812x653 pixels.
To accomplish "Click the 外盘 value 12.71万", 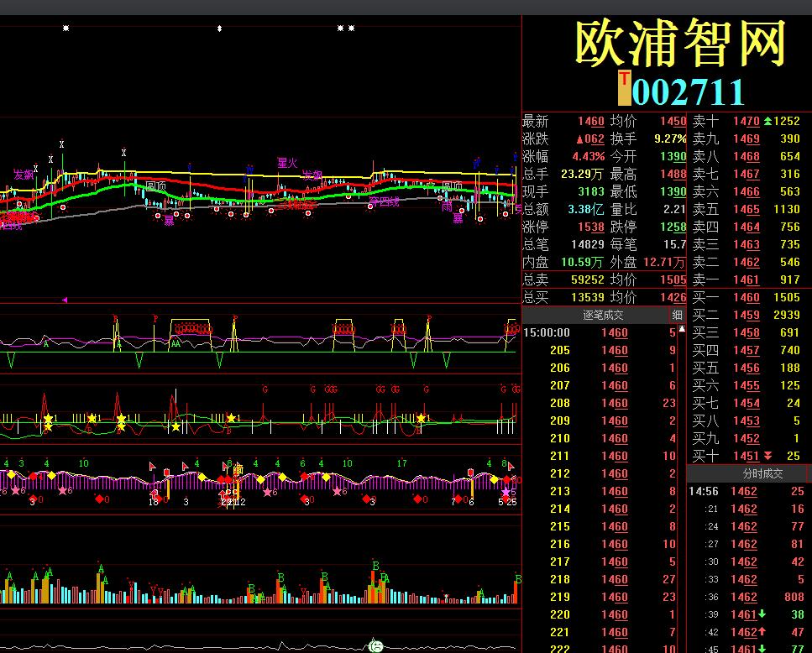I will point(664,262).
